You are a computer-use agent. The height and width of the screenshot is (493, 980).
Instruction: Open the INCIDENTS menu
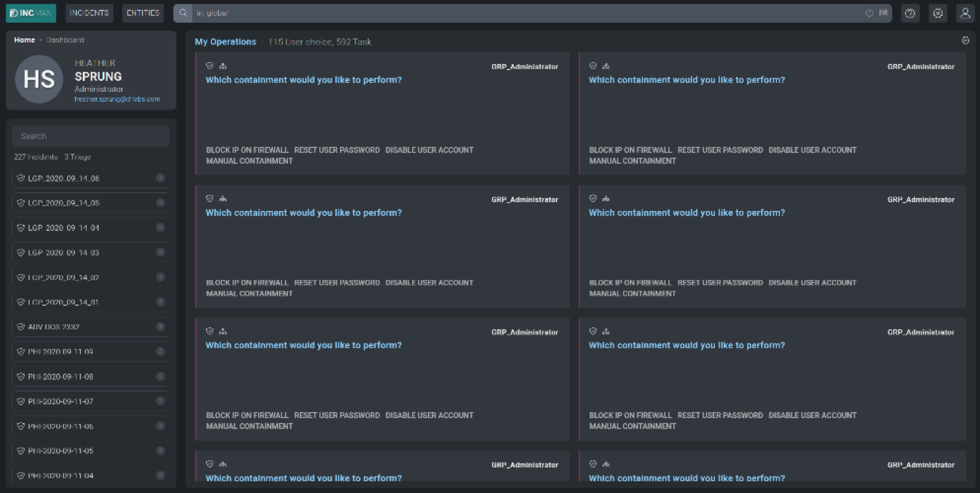[89, 12]
